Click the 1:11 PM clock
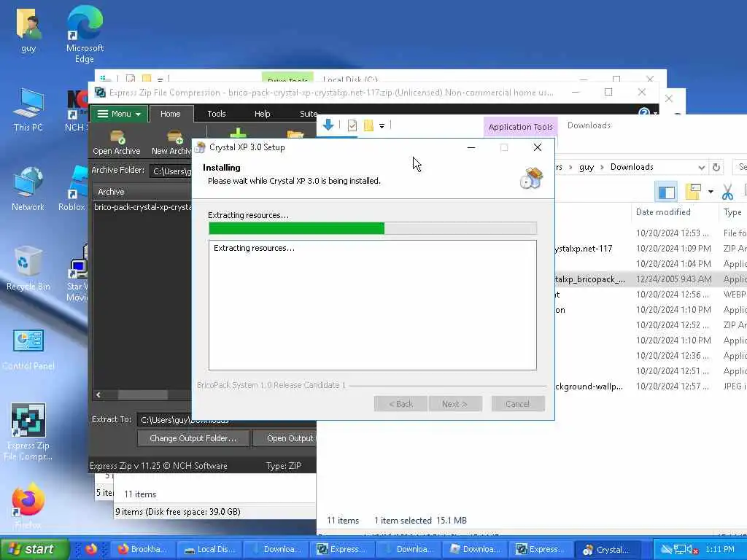The width and height of the screenshot is (747, 560). tap(720, 550)
